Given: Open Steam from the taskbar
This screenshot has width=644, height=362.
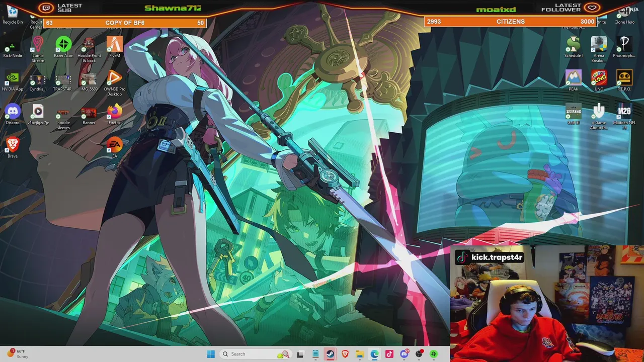Looking at the screenshot, I should [x=330, y=354].
